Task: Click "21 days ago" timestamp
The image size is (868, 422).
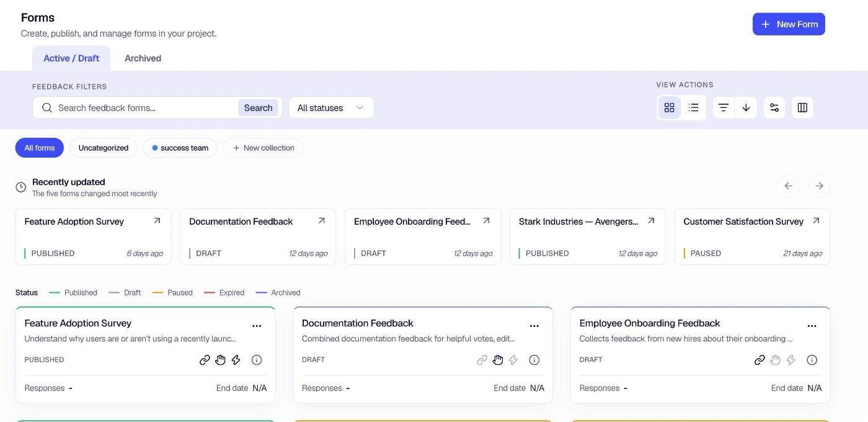Action: [803, 253]
